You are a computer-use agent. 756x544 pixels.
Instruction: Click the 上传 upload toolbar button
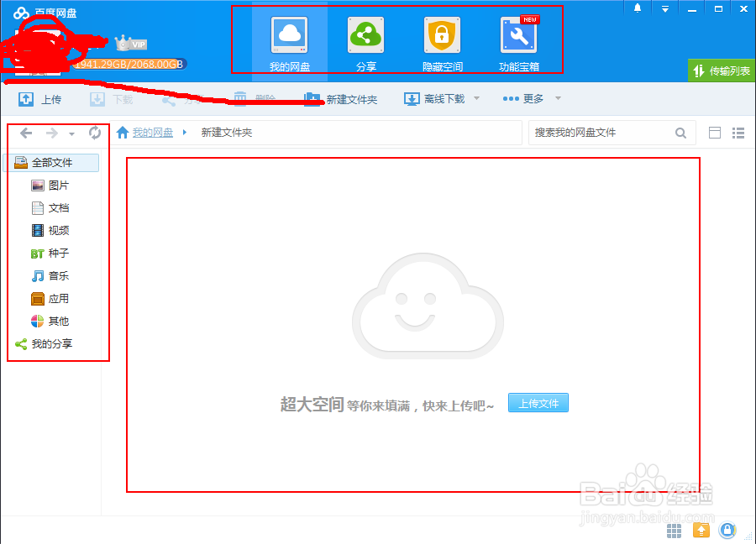pos(40,99)
